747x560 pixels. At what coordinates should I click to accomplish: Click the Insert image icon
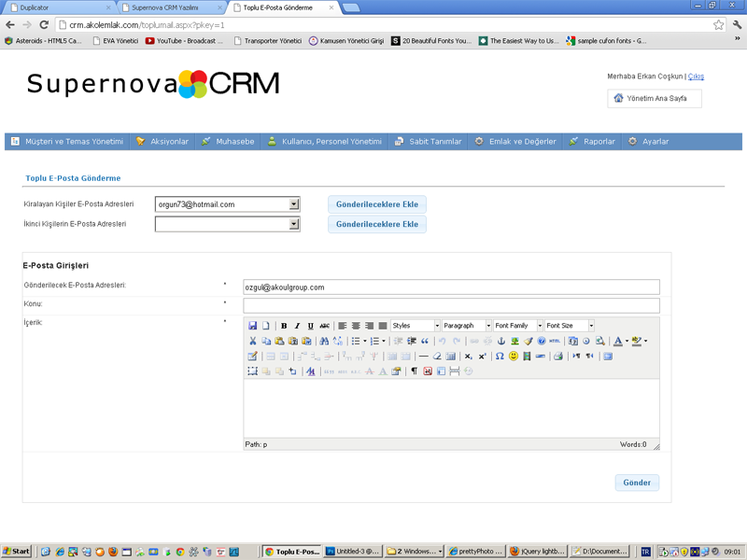[514, 341]
